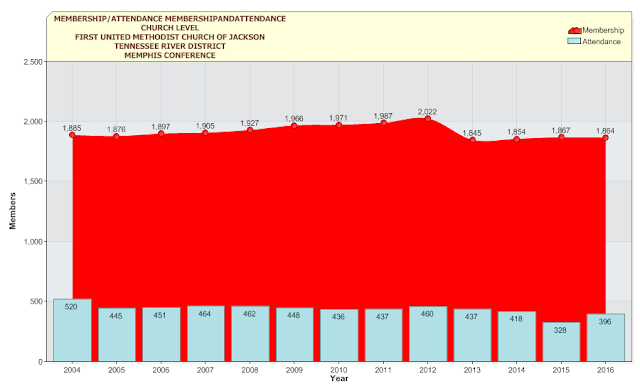
Task: Click the 2004 membership data point 1,885
Action: coord(72,135)
